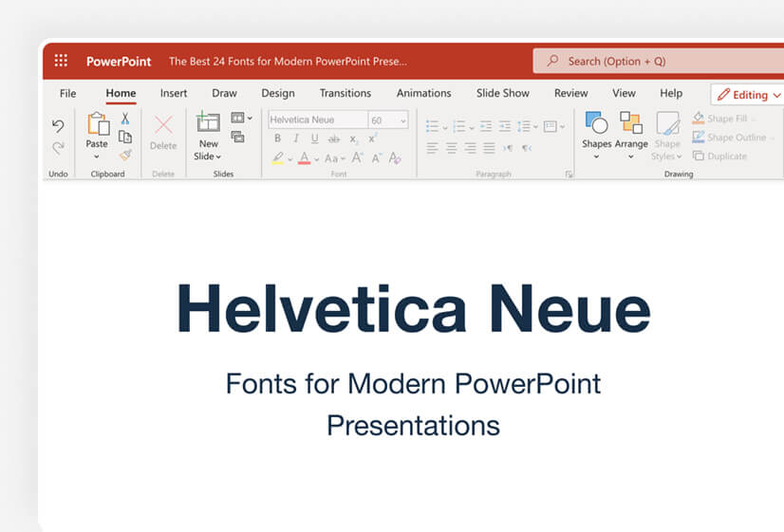Center align the text
The image size is (784, 532).
coord(451,148)
